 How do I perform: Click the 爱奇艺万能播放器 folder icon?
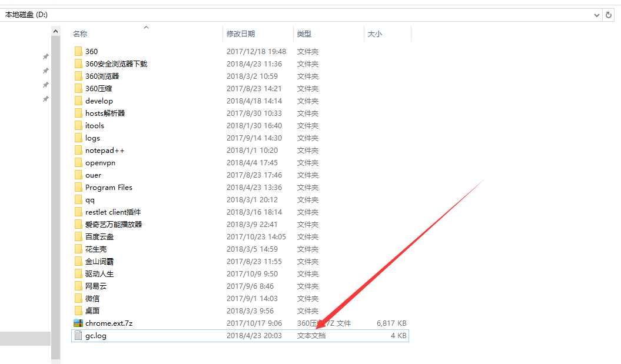coord(78,224)
